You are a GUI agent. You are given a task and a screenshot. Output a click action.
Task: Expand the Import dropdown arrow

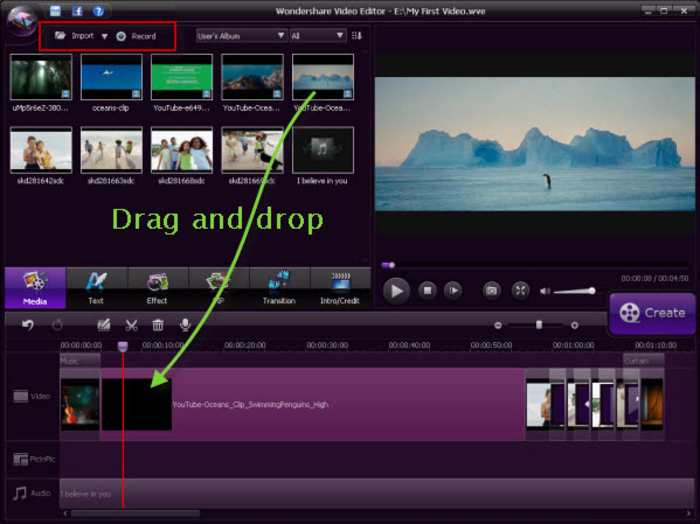[104, 37]
